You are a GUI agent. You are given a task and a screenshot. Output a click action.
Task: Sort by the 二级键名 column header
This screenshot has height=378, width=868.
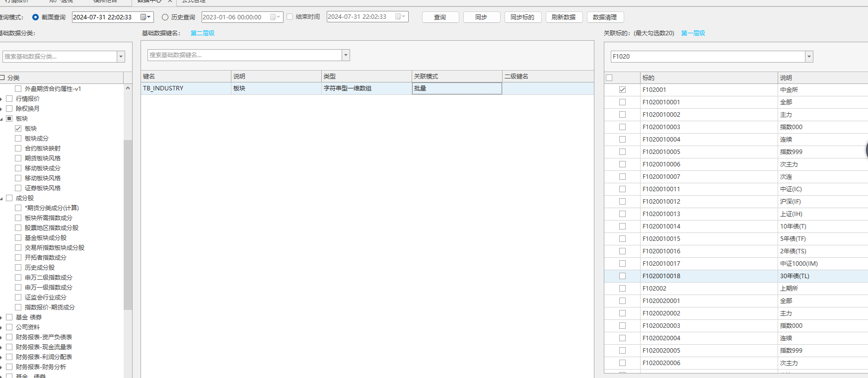548,76
